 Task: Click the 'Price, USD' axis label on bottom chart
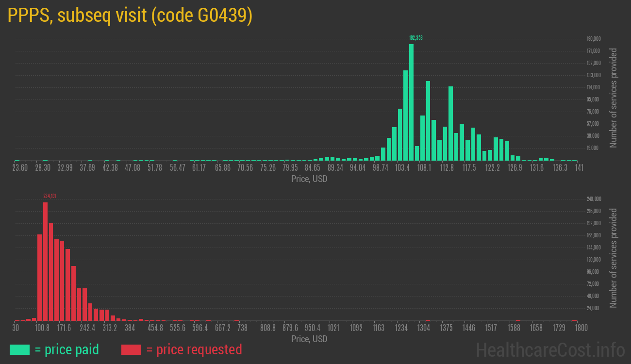(x=309, y=339)
